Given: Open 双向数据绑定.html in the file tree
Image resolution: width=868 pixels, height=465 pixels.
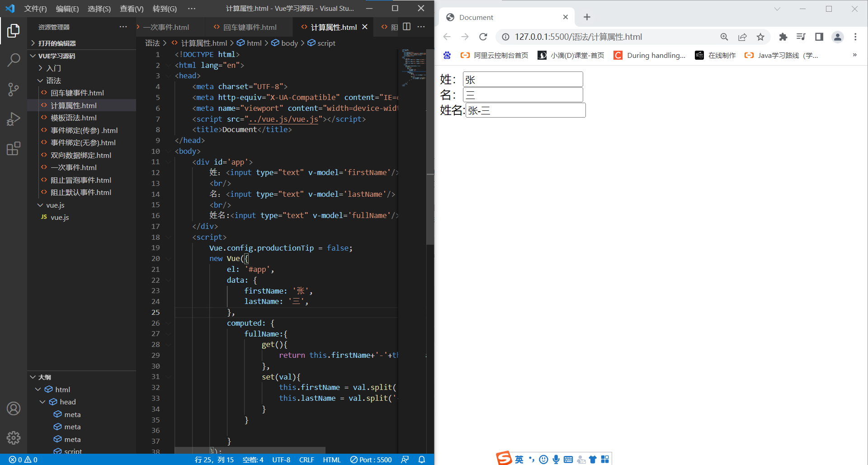Looking at the screenshot, I should 81,155.
